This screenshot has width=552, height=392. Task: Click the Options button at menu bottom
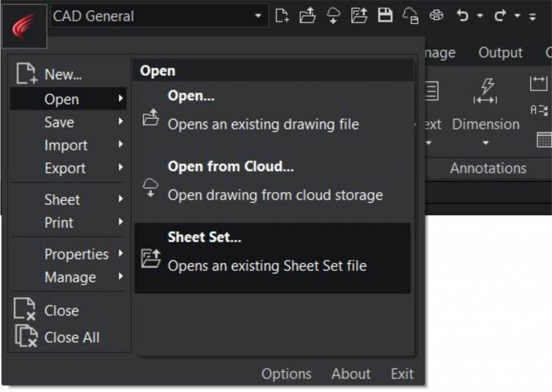286,374
